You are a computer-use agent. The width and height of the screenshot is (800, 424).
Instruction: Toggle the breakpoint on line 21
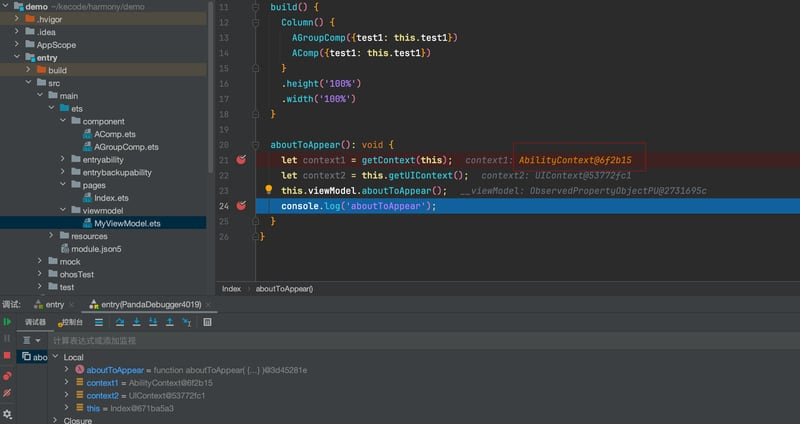pos(241,160)
